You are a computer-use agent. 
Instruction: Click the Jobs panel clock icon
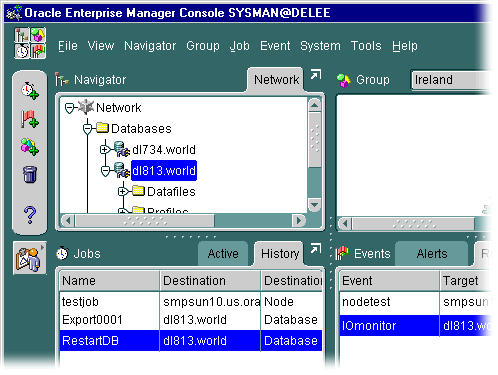(x=62, y=253)
